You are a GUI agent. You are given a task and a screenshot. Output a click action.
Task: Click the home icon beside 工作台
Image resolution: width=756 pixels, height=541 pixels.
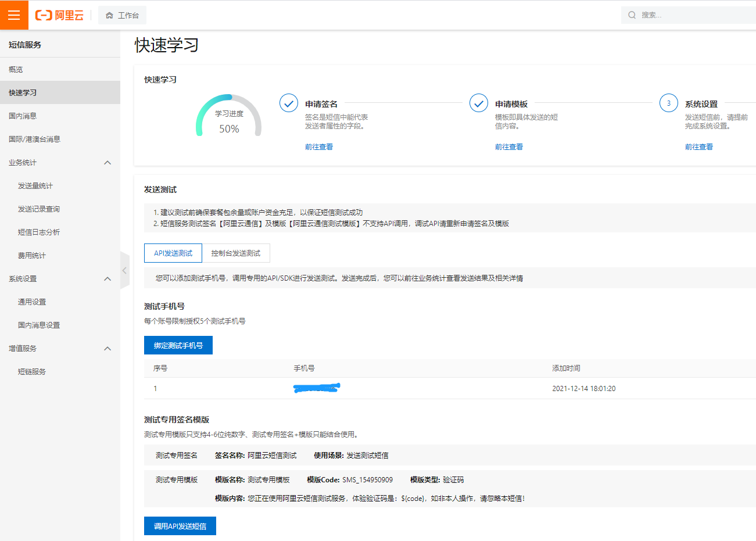click(x=109, y=15)
